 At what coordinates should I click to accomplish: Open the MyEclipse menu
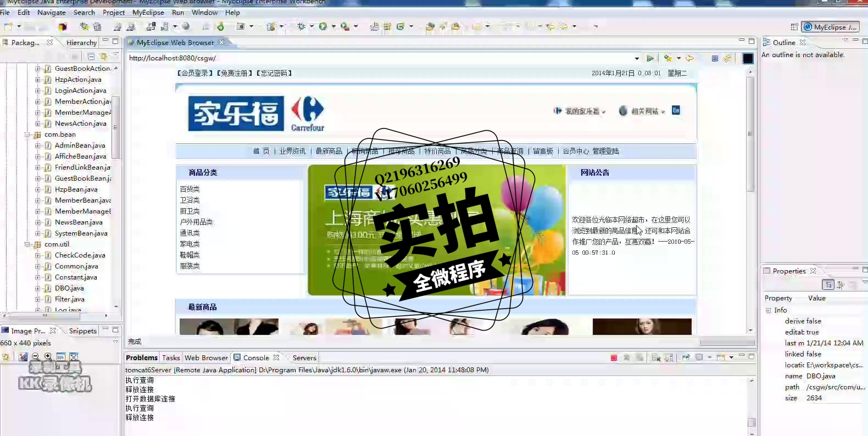[x=148, y=13]
